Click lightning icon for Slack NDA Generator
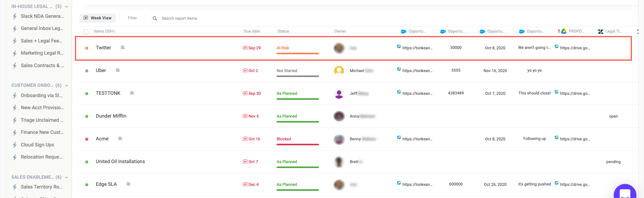This screenshot has width=644, height=198. click(15, 16)
